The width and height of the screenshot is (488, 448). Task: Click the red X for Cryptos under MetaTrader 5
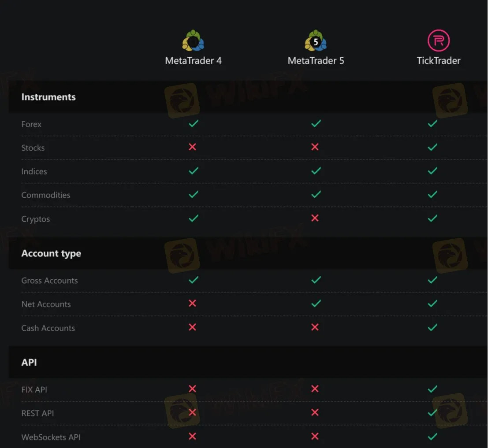coord(315,218)
